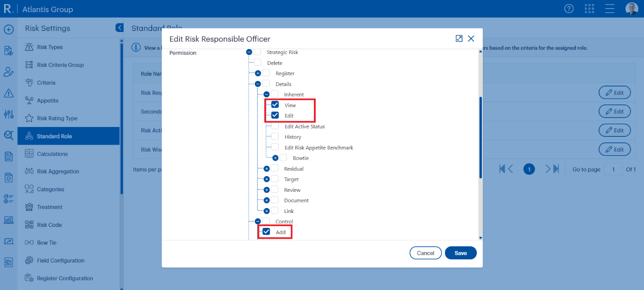This screenshot has width=644, height=290.
Task: Uncheck the Inherent Edit checkbox
Action: 275,115
